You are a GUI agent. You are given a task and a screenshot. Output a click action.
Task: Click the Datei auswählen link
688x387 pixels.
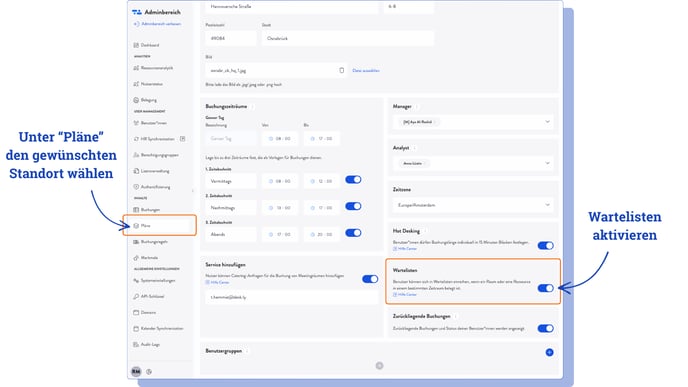[366, 70]
